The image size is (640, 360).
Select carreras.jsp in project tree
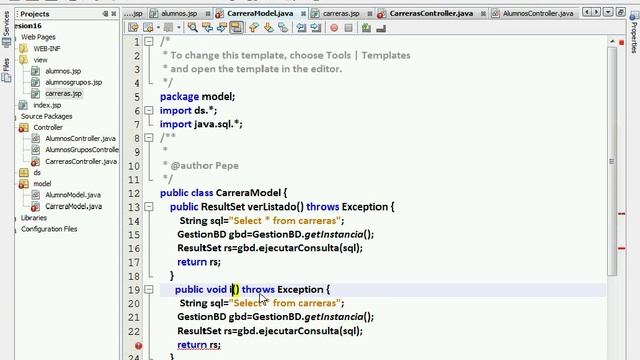click(x=63, y=93)
